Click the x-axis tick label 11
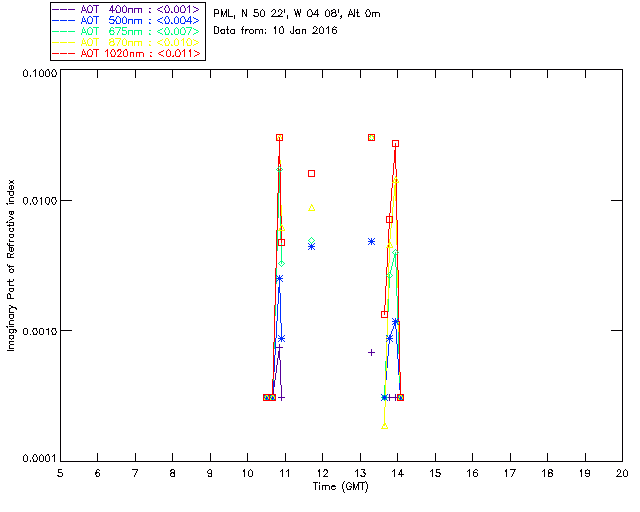 tap(285, 473)
